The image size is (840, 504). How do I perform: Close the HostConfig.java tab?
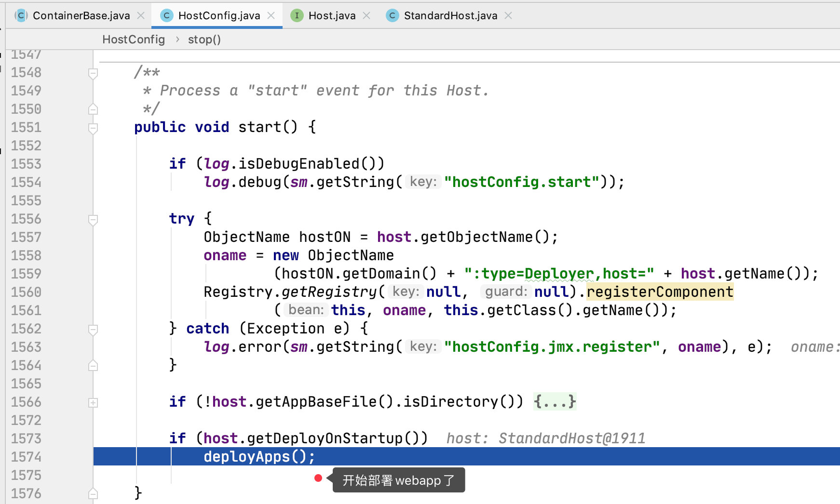click(x=271, y=15)
